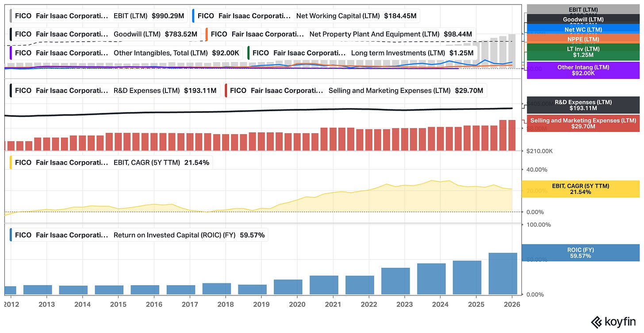Click the dark R&D Expenses (LTM) axis tag

(x=583, y=105)
